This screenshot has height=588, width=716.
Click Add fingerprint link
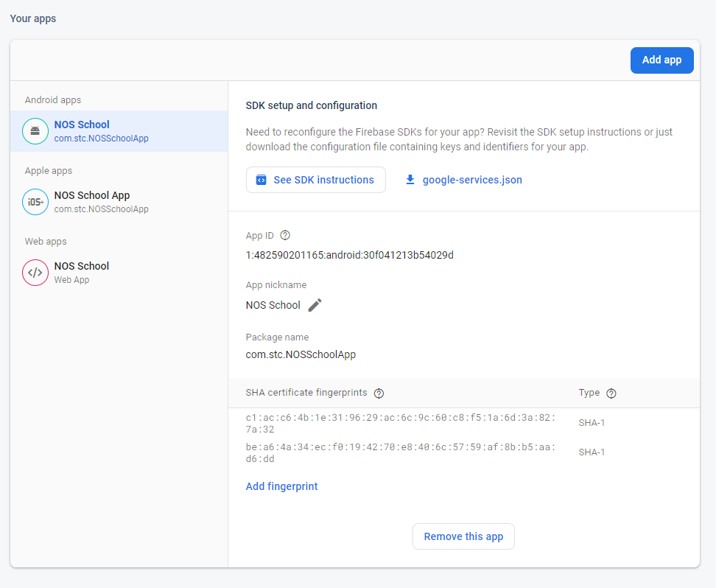pos(281,486)
